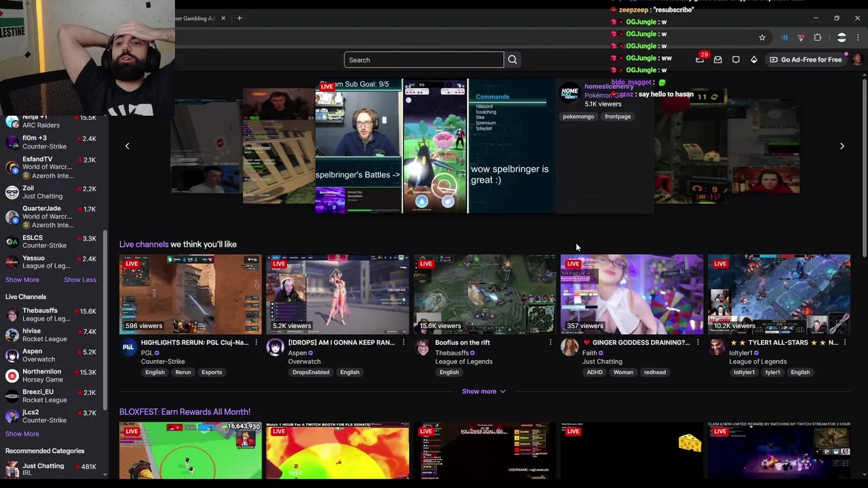Viewport: 868px width, 488px height.
Task: Open browser Extensions puzzle icon
Action: coord(818,37)
